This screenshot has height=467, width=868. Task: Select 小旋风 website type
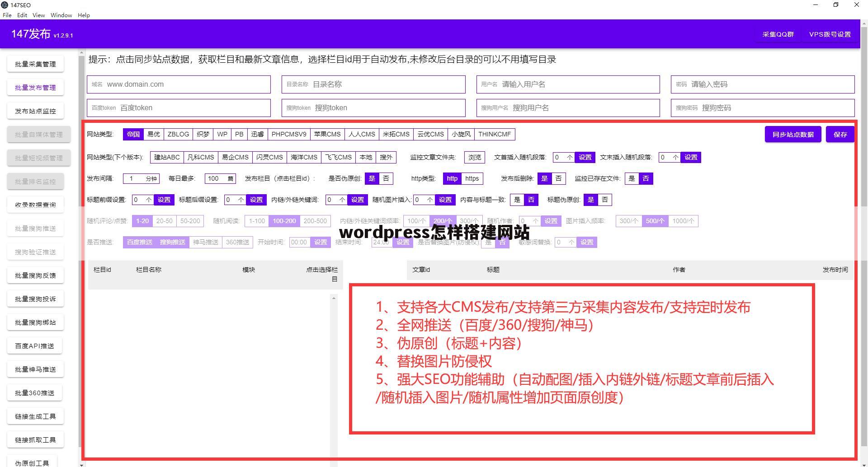[x=461, y=134]
